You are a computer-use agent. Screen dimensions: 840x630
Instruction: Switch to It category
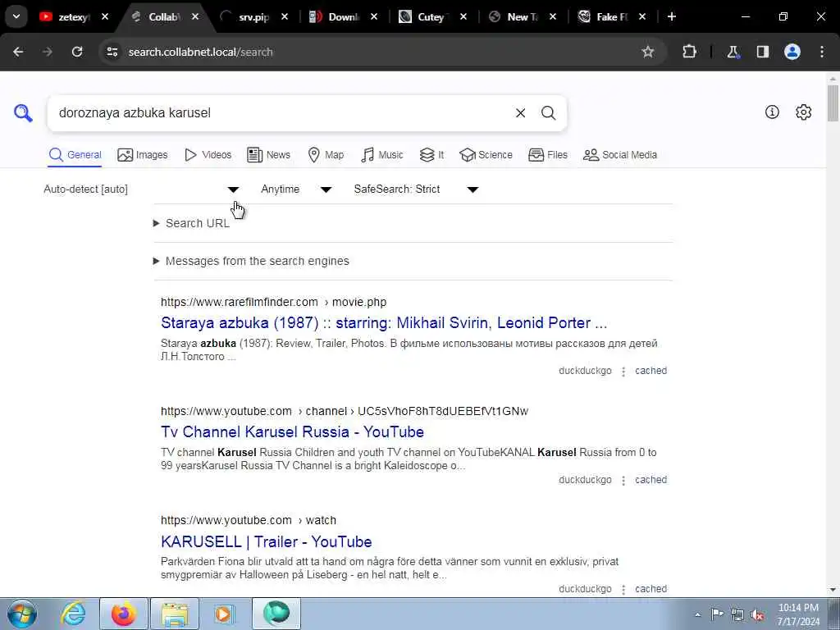pyautogui.click(x=431, y=155)
